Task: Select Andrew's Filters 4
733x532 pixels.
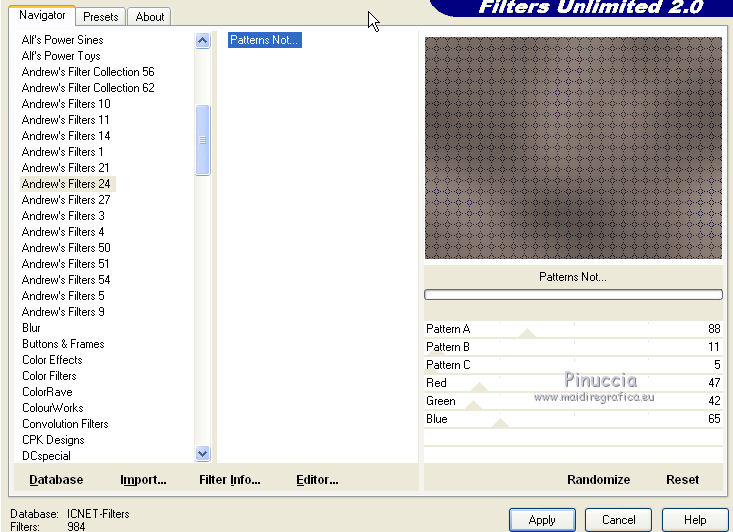Action: (63, 232)
